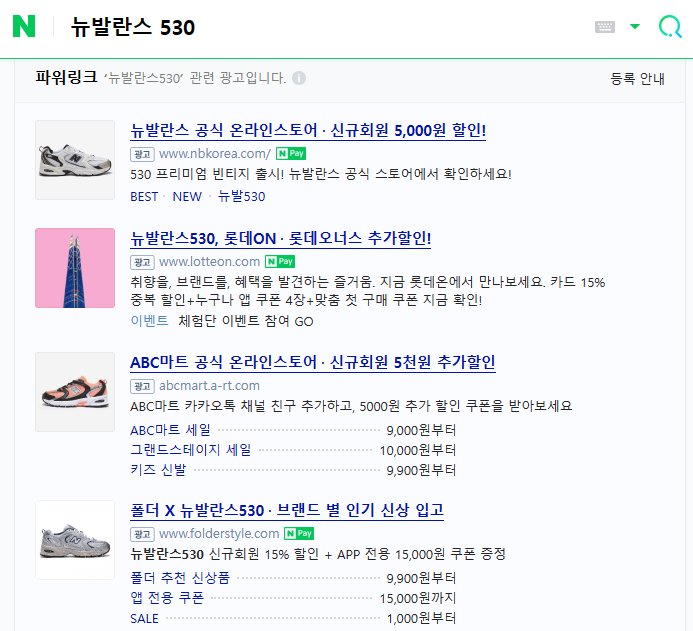This screenshot has height=631, width=693.
Task: Click the 광고 label beside nbkorea.com
Action: coord(142,154)
